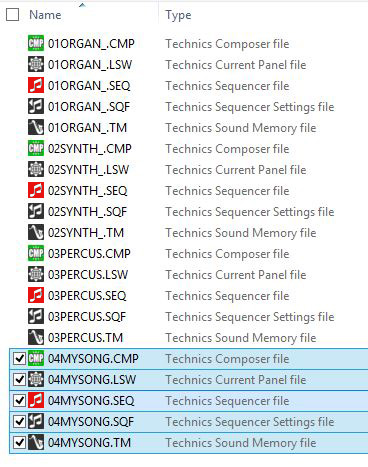Click Sequencer Settings type text of 04MYSONG.SQF
The width and height of the screenshot is (368, 467).
pyautogui.click(x=250, y=422)
